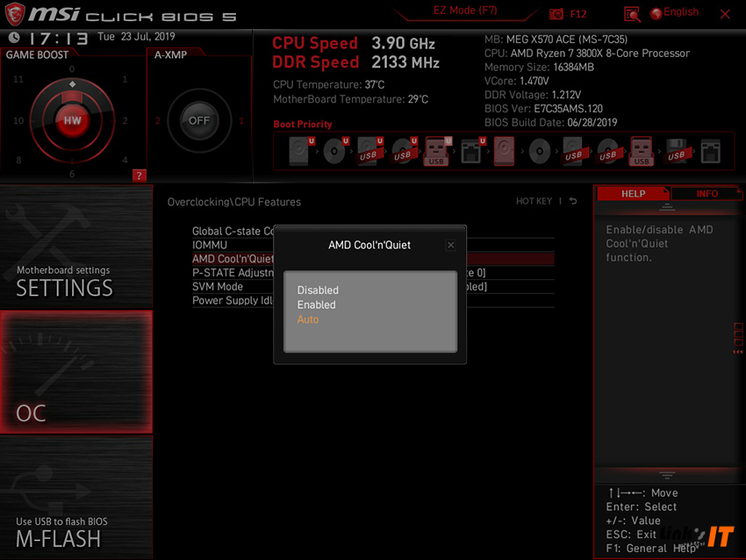
Task: Select the UEFI USB CD/DVD boot icon
Action: coord(405,151)
